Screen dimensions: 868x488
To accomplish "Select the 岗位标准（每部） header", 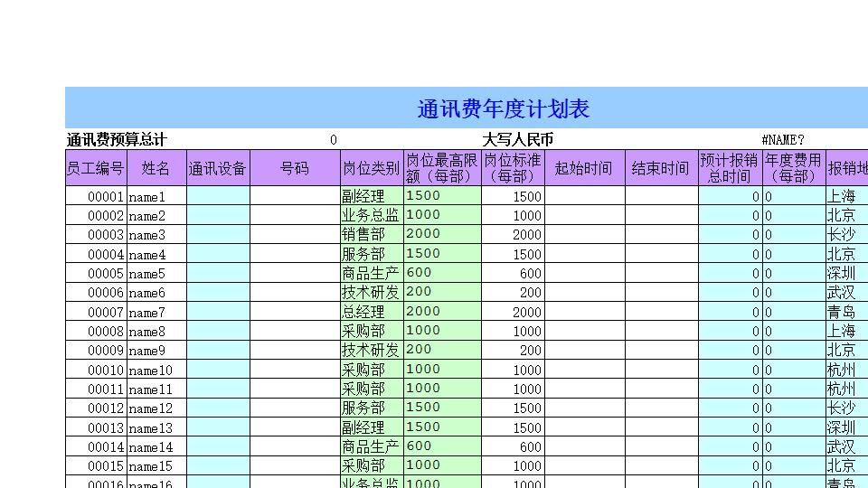I will 514,168.
